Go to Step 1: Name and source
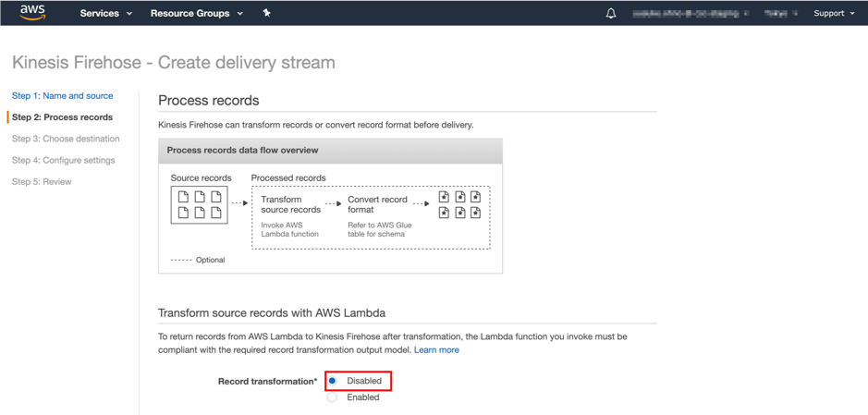The height and width of the screenshot is (415, 868). click(x=63, y=96)
